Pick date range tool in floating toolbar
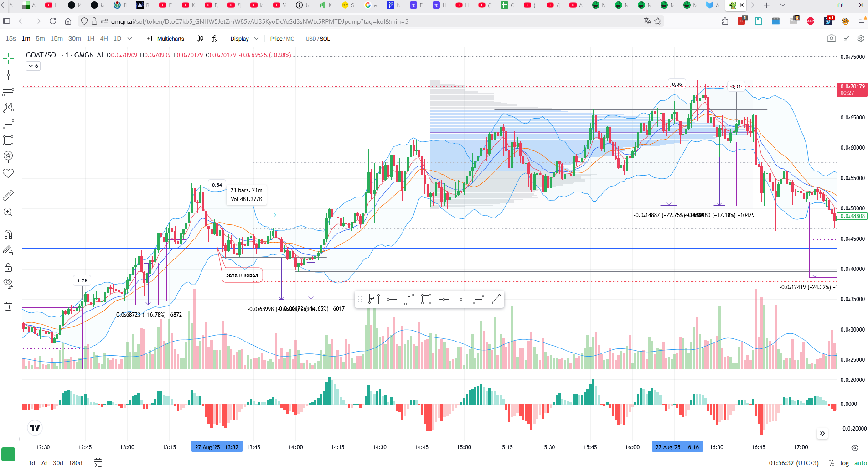 click(478, 299)
